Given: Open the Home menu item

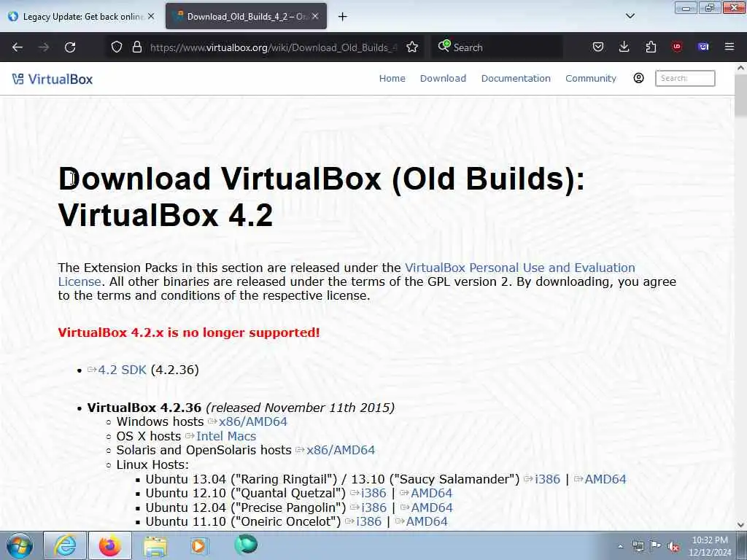Looking at the screenshot, I should (x=392, y=79).
